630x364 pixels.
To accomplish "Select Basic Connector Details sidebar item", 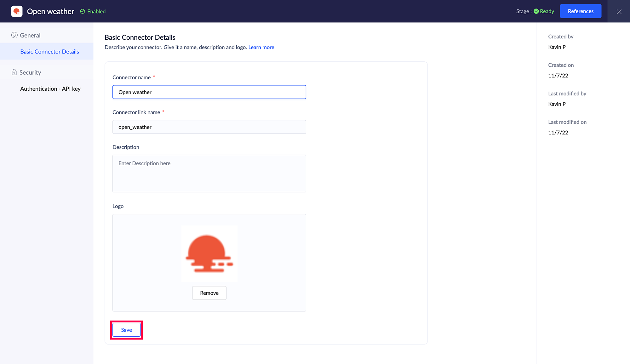I will pos(49,52).
